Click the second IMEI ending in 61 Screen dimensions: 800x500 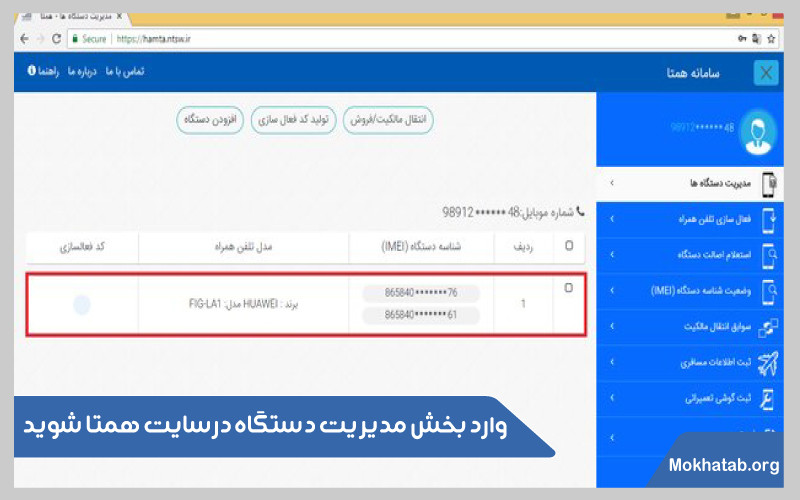click(421, 315)
